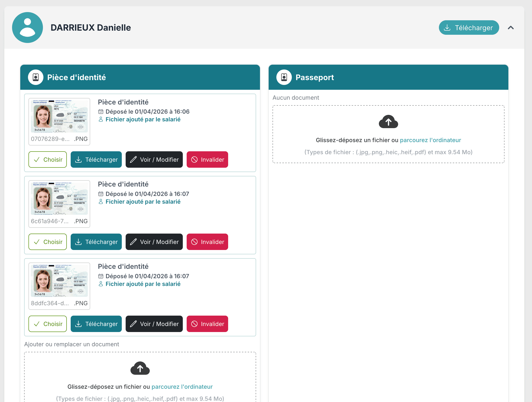Invalidate the document 6c61a946-7… .PNG
This screenshot has width=532, height=402.
207,242
